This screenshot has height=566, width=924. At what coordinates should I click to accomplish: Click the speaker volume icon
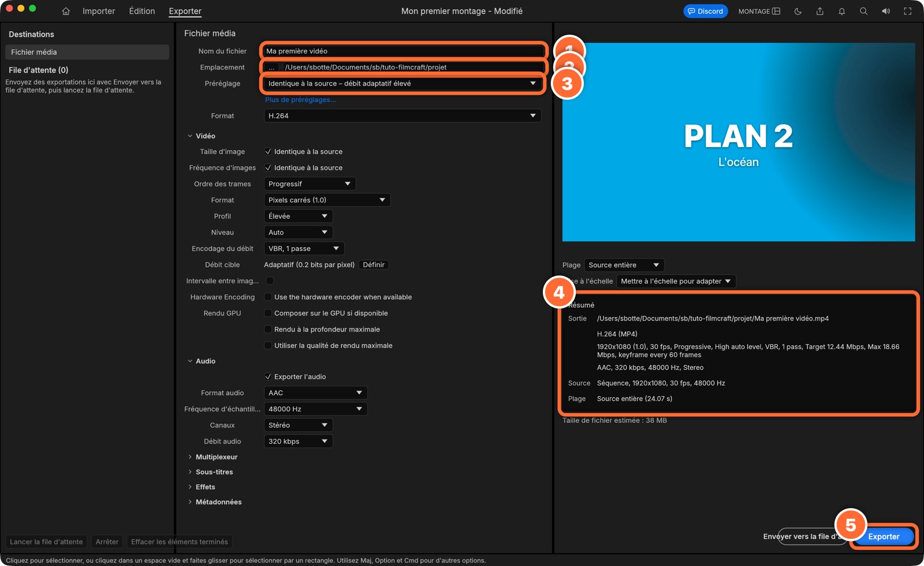coord(885,11)
